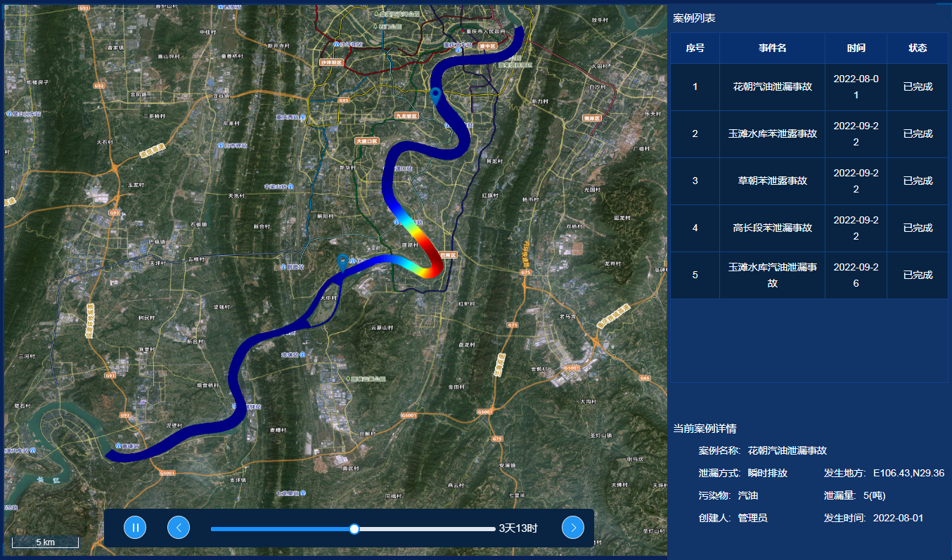Click the 大渡口区 district label on map
Viewport: 952px width, 560px height.
tap(366, 141)
